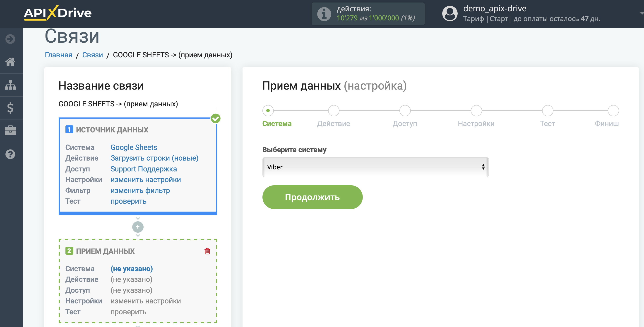Click the underlined Система label in receiver block
The width and height of the screenshot is (644, 327).
[x=80, y=269]
